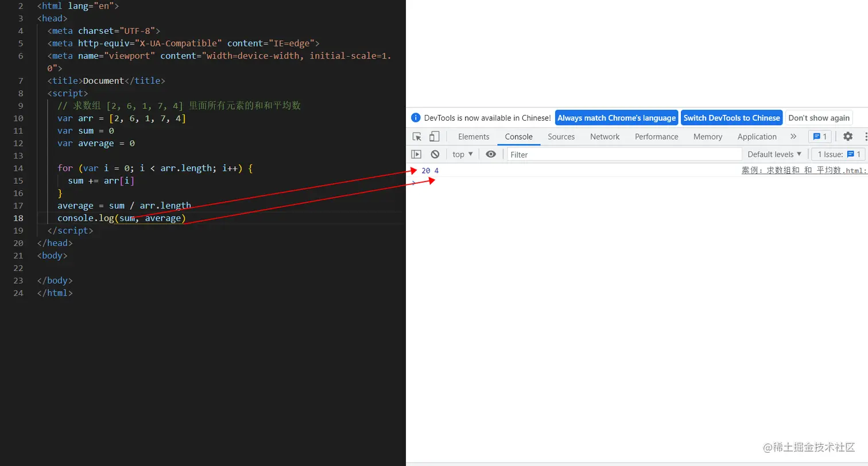Click the opening "<head>" tag line

[52, 18]
